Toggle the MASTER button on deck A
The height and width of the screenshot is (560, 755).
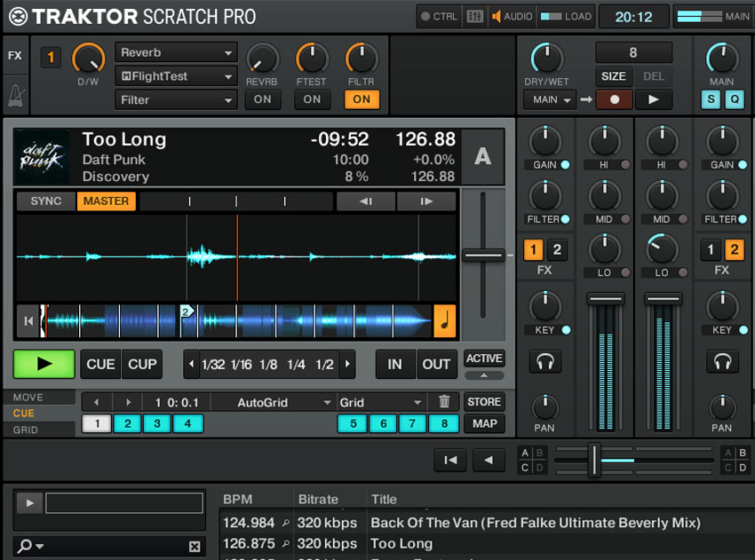coord(106,201)
